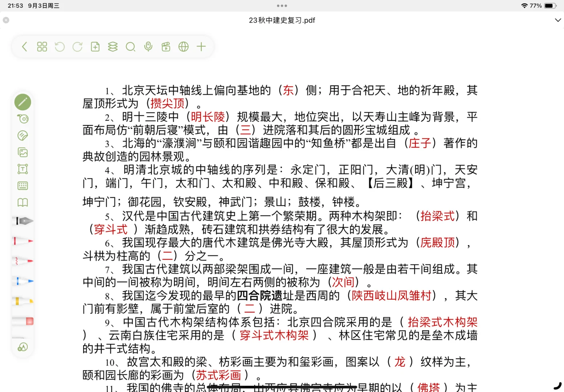The height and width of the screenshot is (392, 564).
Task: Undo the last annotation
Action: (60, 47)
